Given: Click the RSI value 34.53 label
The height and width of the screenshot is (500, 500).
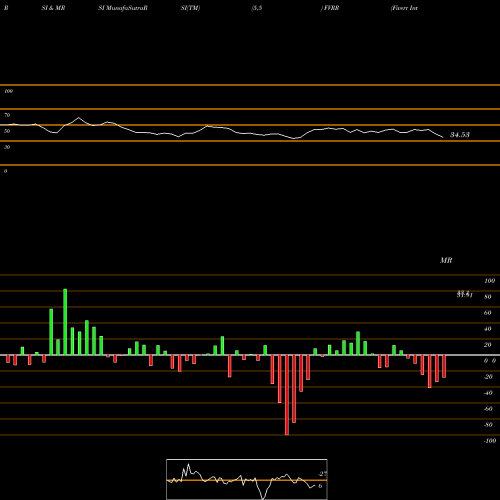Looking at the screenshot, I should 460,135.
